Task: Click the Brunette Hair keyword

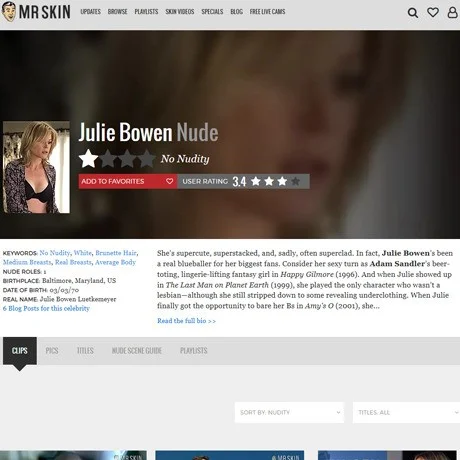Action: pos(116,253)
